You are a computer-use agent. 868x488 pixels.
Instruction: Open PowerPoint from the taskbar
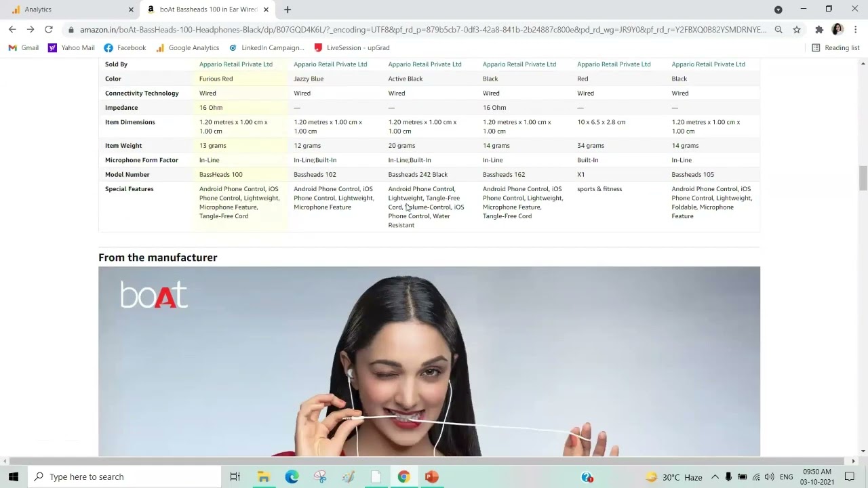click(431, 476)
